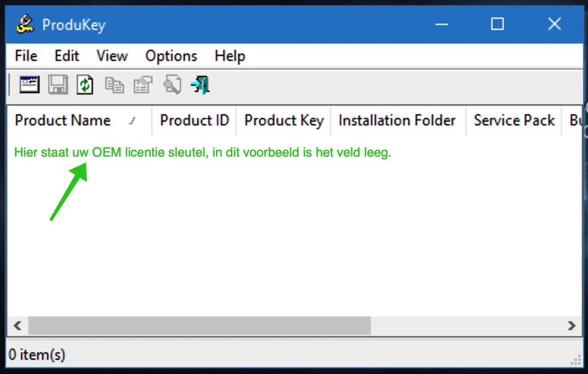
Task: Open the Help menu
Action: [x=229, y=56]
